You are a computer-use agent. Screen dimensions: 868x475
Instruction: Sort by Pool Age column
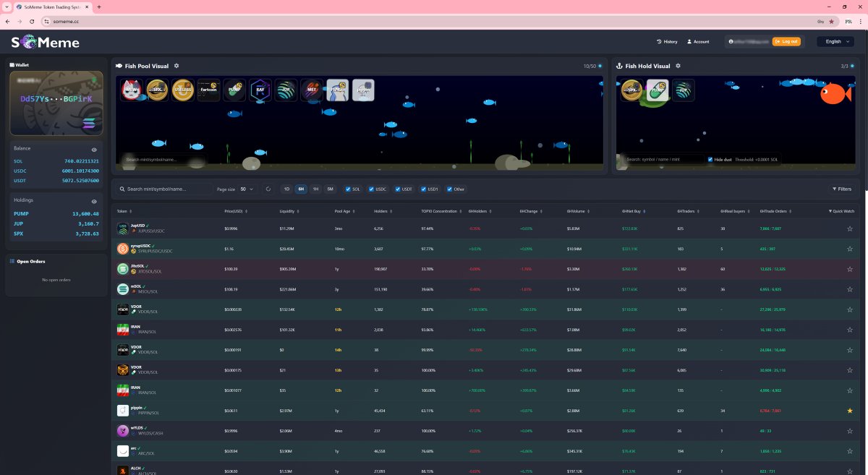point(345,211)
